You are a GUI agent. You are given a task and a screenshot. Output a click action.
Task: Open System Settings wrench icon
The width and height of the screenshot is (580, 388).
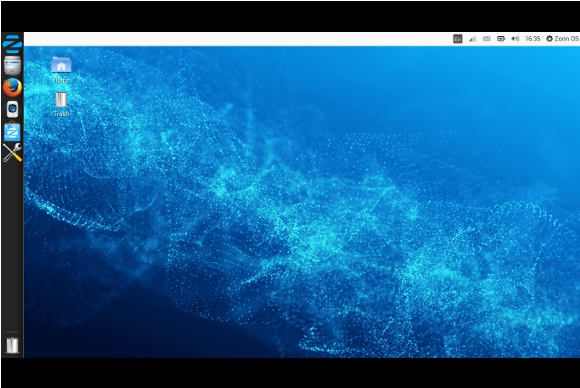(x=12, y=153)
